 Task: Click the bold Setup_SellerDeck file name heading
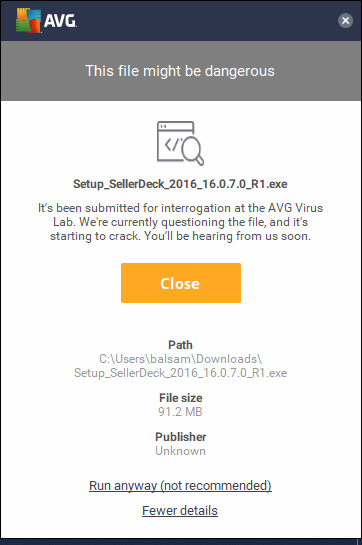(180, 184)
